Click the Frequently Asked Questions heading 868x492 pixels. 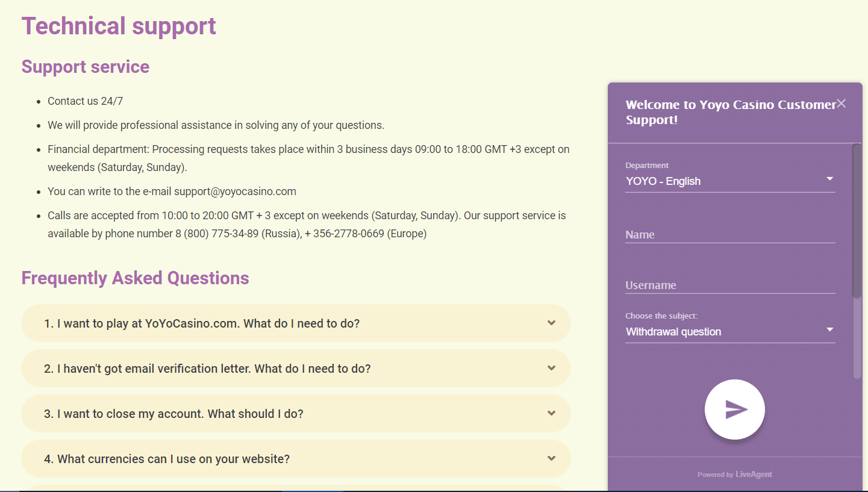135,278
